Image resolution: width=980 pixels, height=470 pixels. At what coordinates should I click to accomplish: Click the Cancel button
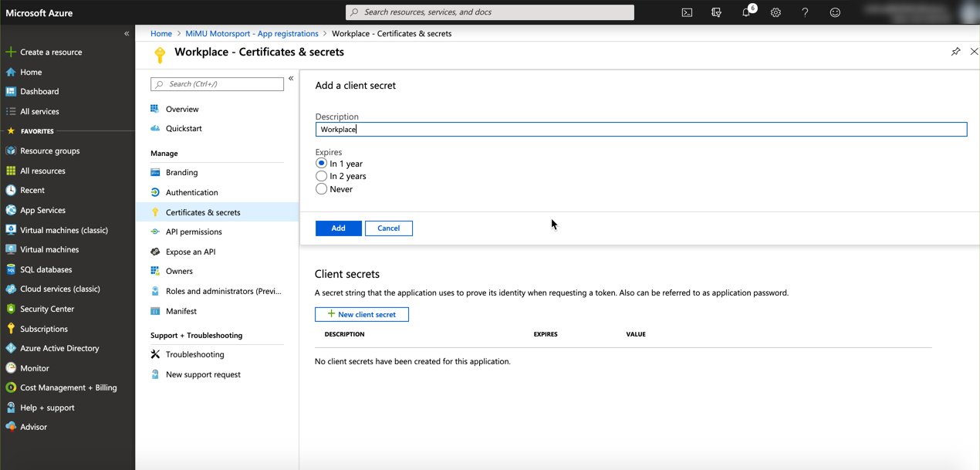[388, 228]
